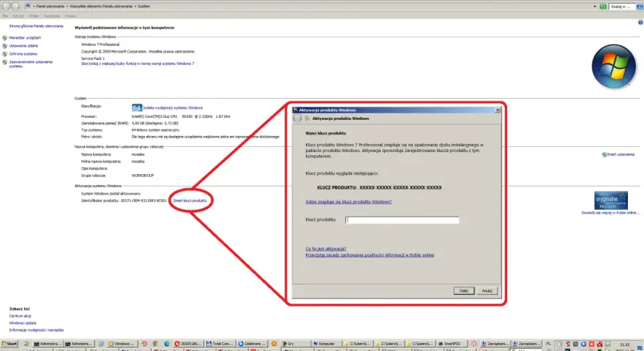Close the 'Aktywacja produktu Windows' dialog
This screenshot has height=351, width=644.
click(x=498, y=110)
